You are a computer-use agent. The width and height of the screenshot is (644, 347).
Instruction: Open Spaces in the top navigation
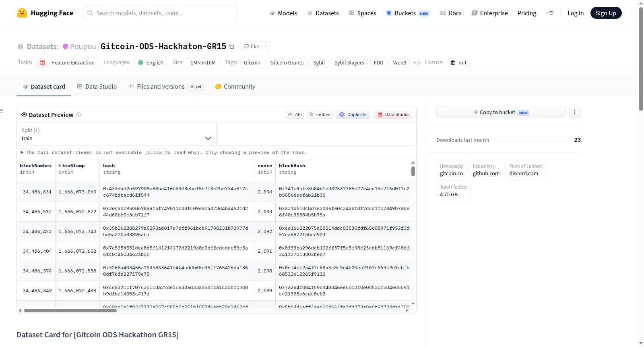click(x=362, y=13)
